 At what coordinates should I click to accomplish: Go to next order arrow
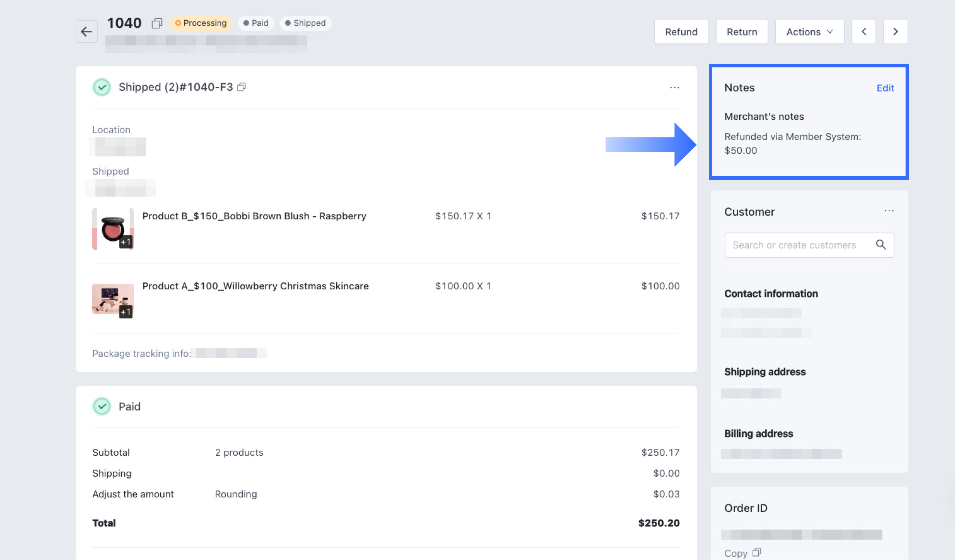pyautogui.click(x=895, y=32)
